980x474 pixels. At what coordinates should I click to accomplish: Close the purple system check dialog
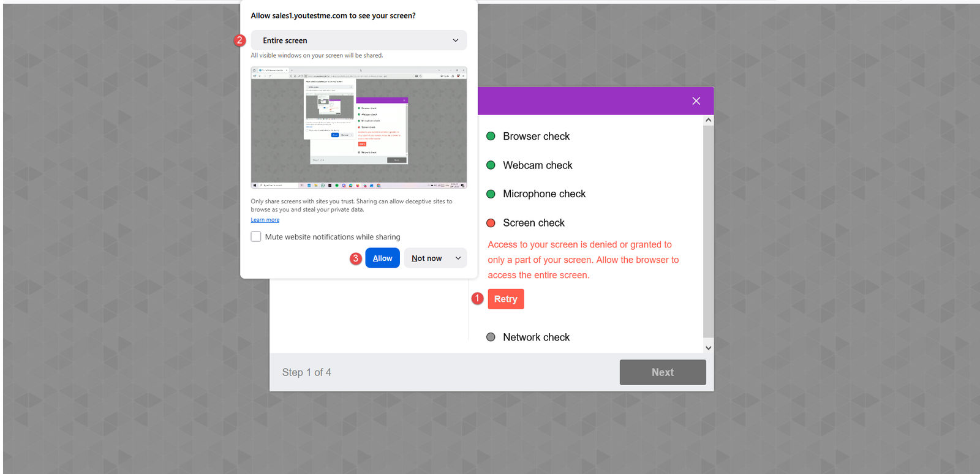coord(696,101)
